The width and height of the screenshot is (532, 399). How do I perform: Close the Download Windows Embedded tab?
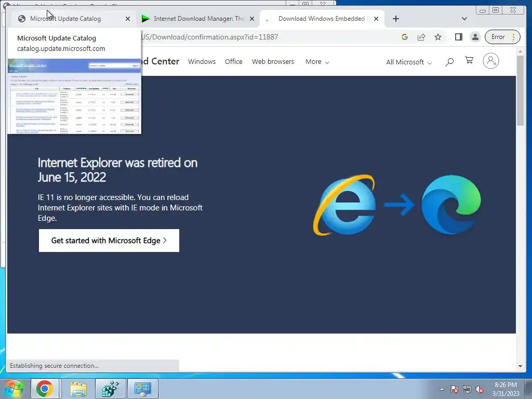tap(376, 19)
